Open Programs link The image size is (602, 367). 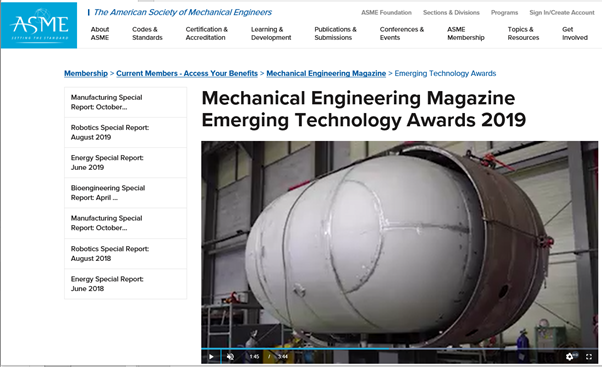504,13
